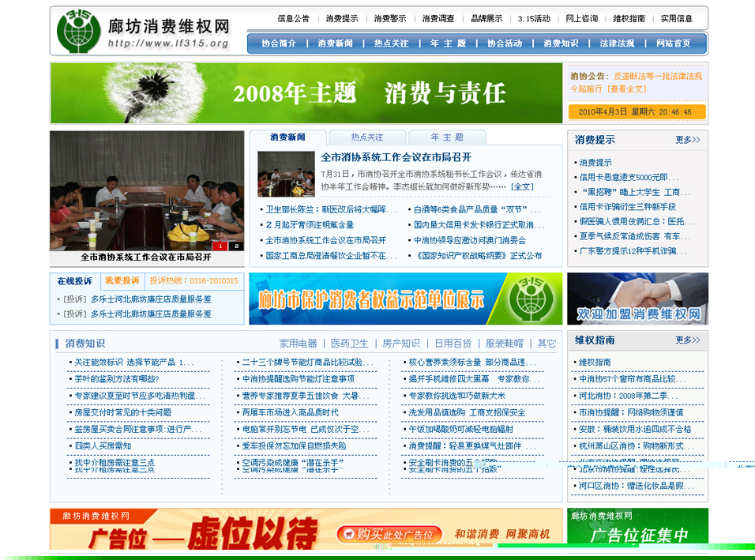Open news 《国家知识产权战略纲要》正式公布
The image size is (755, 560).
tap(478, 256)
